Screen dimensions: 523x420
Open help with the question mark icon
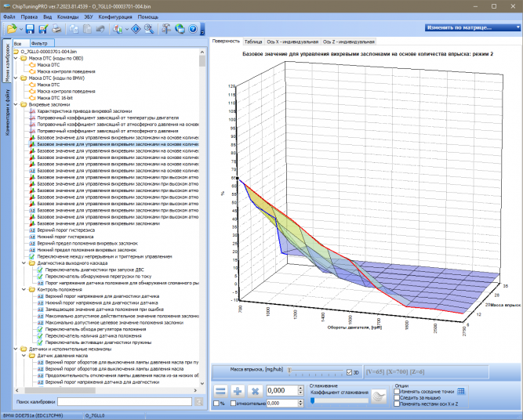193,29
